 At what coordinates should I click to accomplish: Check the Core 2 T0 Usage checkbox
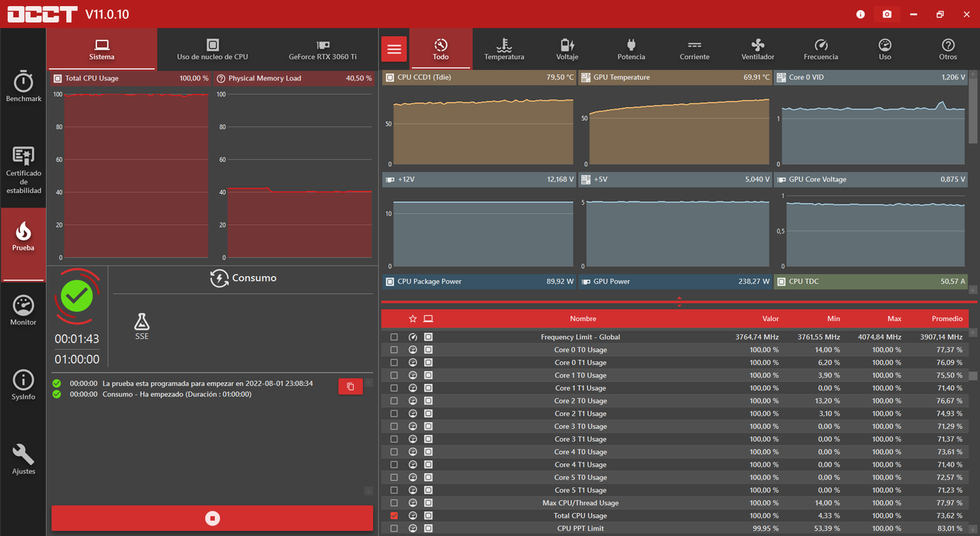pos(394,400)
